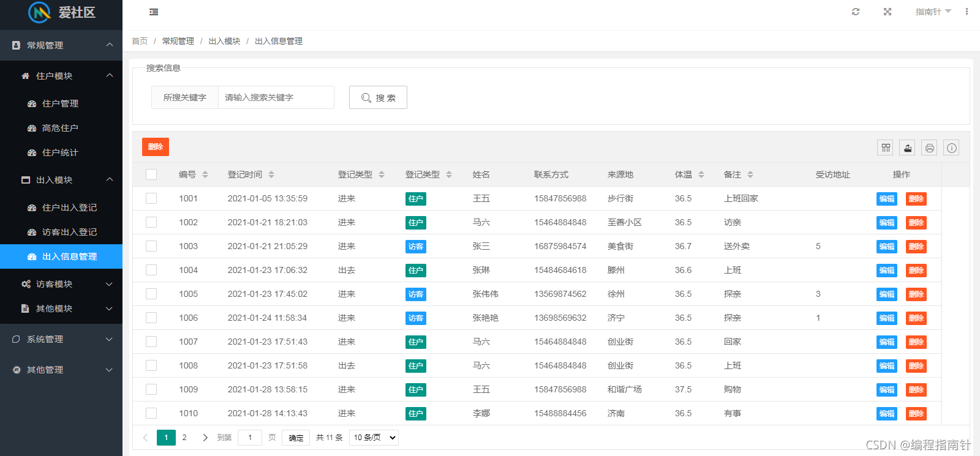Open the 指南针 user dropdown
The height and width of the screenshot is (456, 980).
coord(933,12)
